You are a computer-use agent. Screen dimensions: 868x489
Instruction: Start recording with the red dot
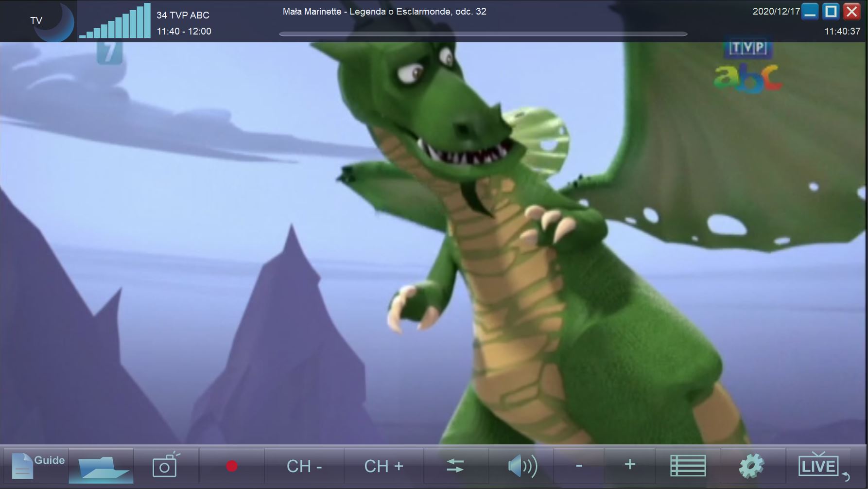click(x=232, y=466)
